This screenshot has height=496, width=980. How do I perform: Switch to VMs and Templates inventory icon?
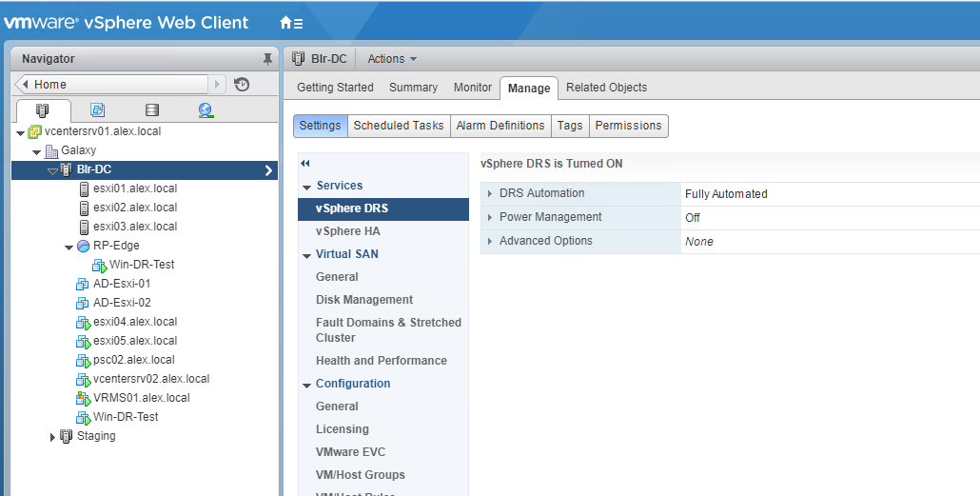coord(97,110)
